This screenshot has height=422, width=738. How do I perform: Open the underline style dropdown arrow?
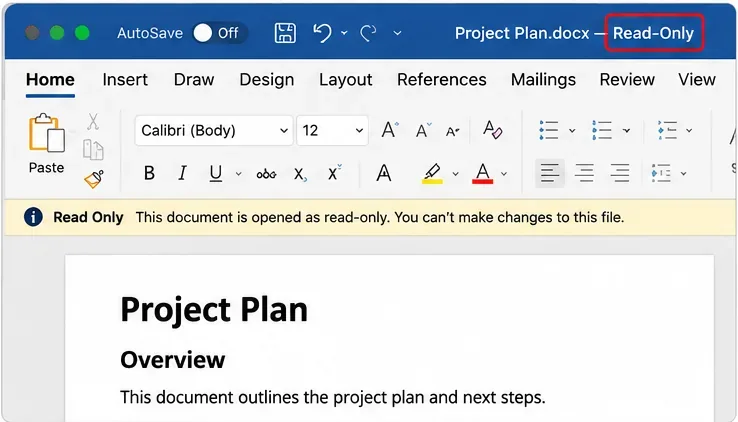239,174
